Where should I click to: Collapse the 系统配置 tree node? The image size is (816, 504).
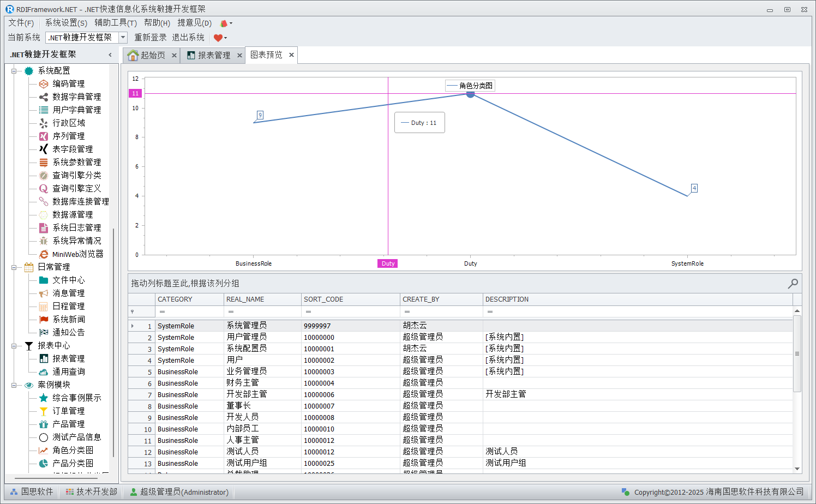(x=14, y=71)
